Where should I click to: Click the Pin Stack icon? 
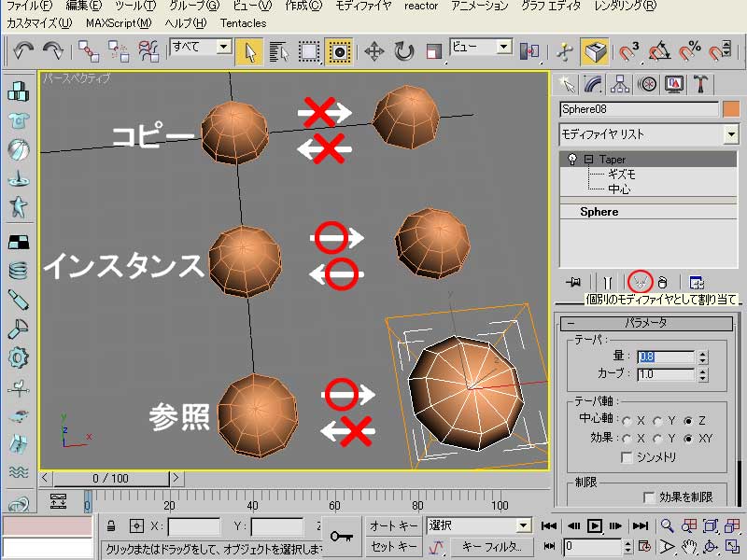point(573,281)
